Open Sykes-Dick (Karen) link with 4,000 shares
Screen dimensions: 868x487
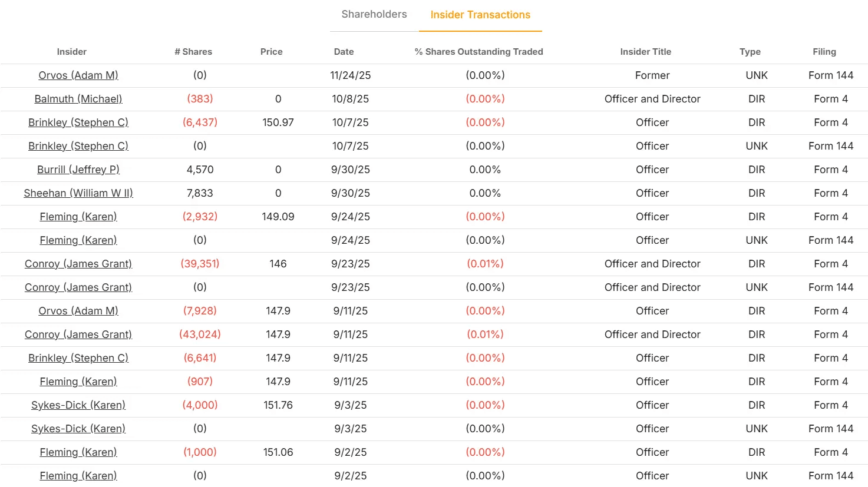click(78, 405)
